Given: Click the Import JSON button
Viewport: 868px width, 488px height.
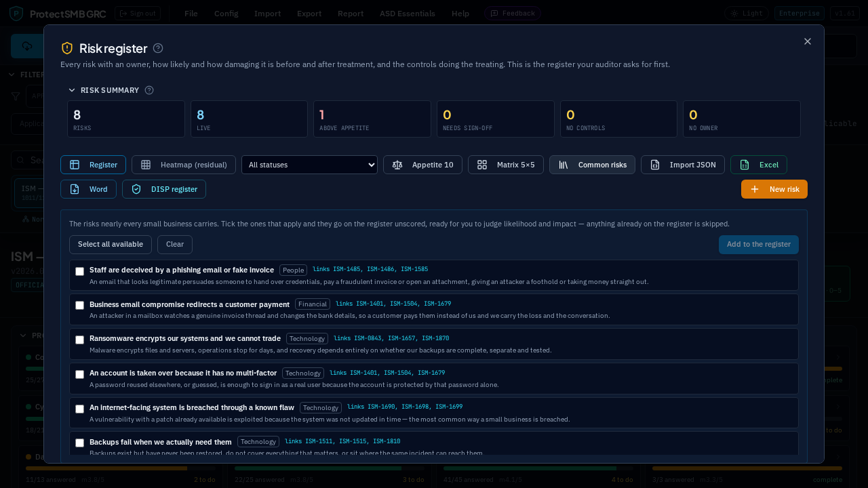Looking at the screenshot, I should (x=683, y=165).
